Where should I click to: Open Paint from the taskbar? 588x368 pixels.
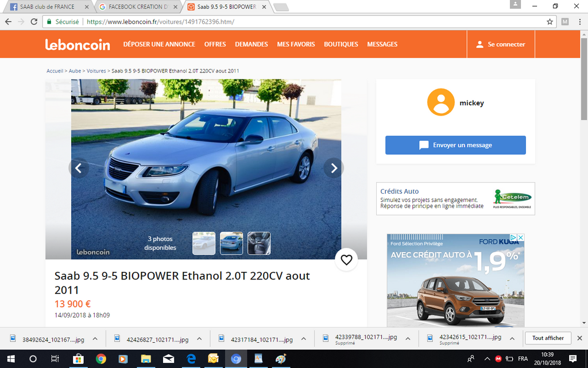click(x=281, y=359)
